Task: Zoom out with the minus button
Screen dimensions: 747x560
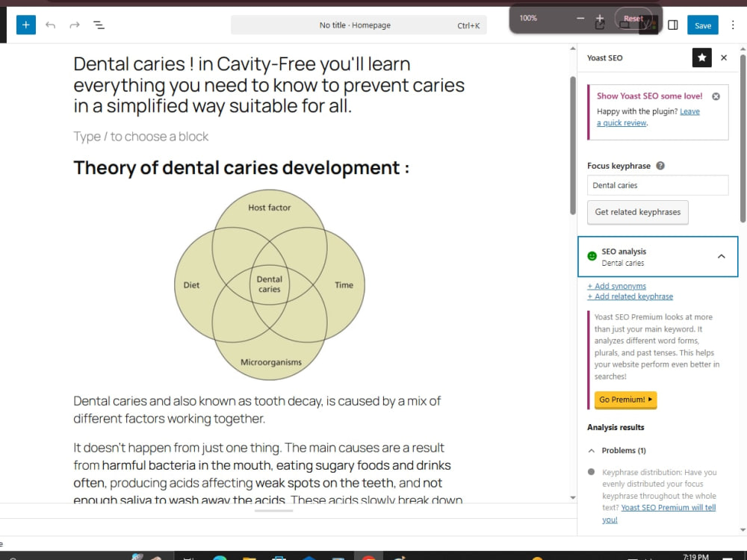Action: coord(580,18)
